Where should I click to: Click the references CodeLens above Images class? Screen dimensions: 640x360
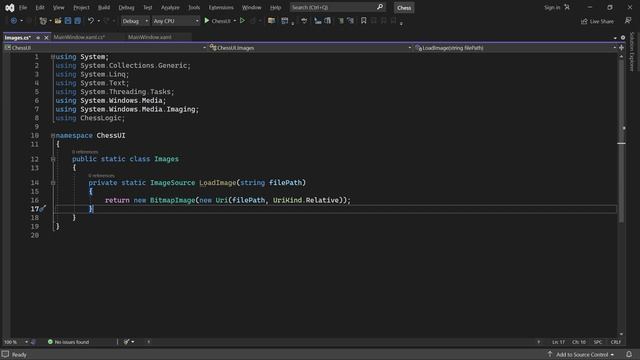tap(85, 152)
